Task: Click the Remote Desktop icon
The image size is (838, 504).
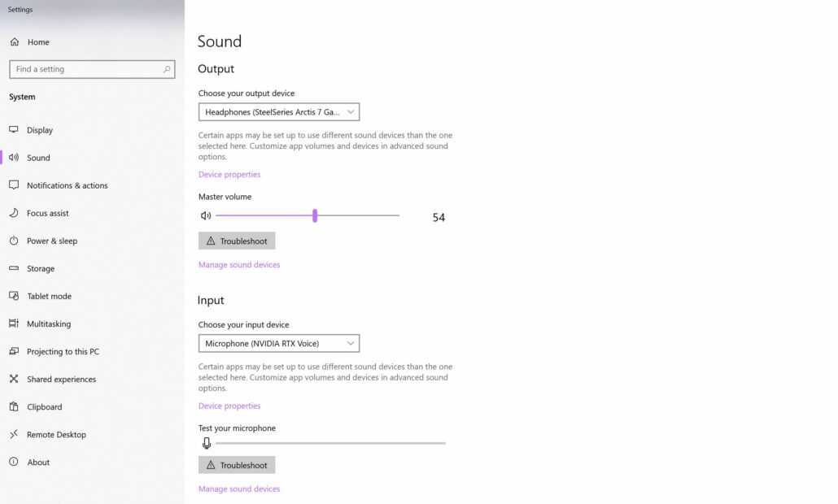Action: (x=14, y=434)
